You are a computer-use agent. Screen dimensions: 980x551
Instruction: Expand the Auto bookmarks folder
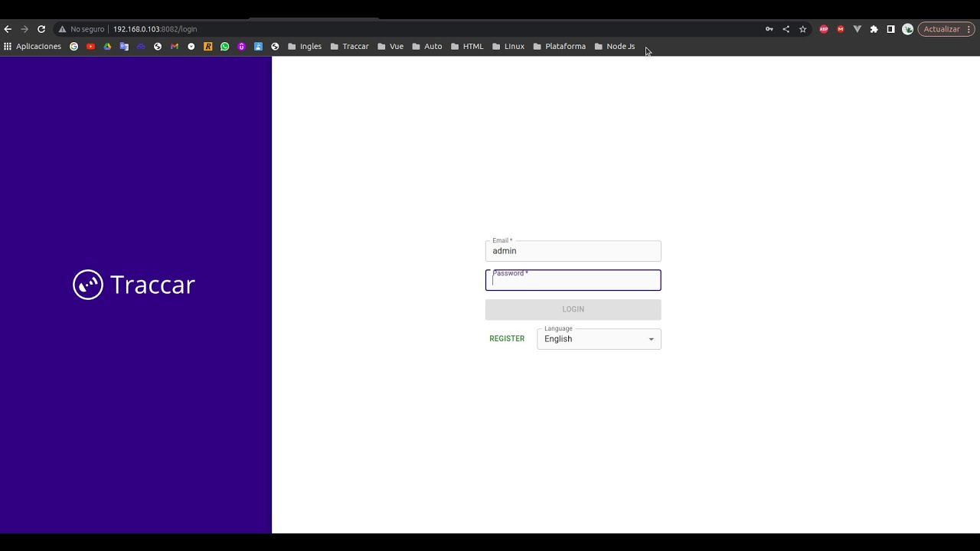coord(427,47)
